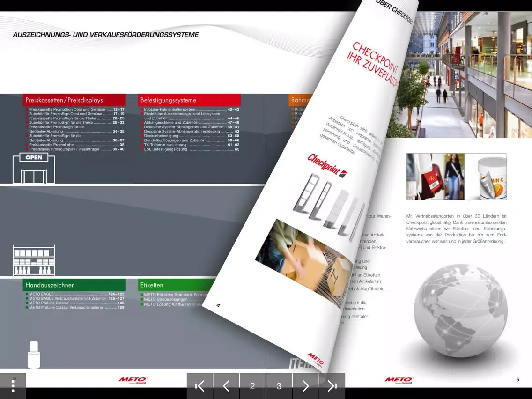The image size is (532, 399).
Task: Click the METO logo on left page footer
Action: coord(133,380)
